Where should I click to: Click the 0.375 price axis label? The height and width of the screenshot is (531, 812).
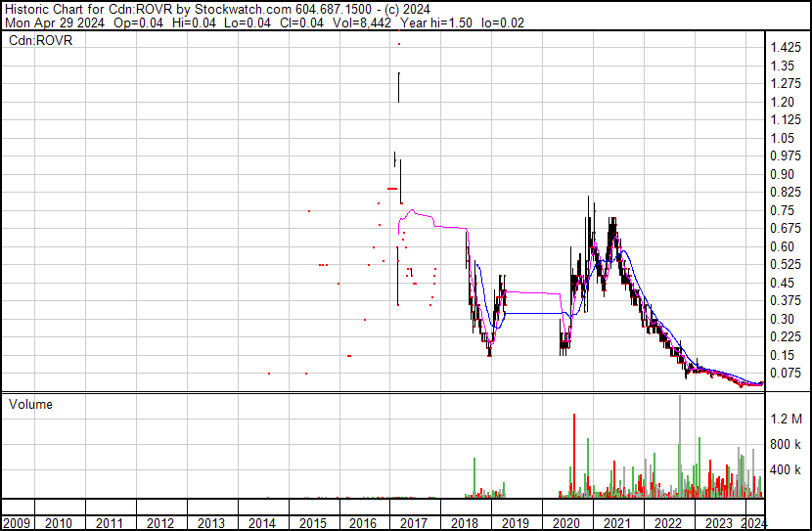point(786,300)
